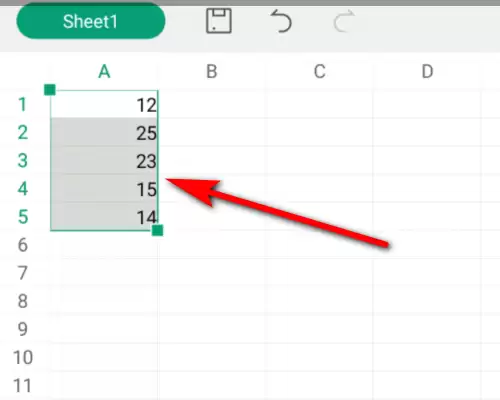Select the bottom-right green selection handle
This screenshot has height=400, width=500.
coord(157,230)
